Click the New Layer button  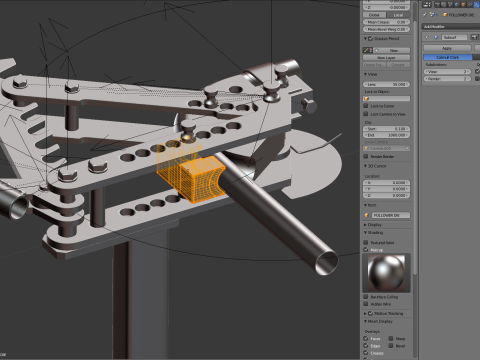[386, 58]
